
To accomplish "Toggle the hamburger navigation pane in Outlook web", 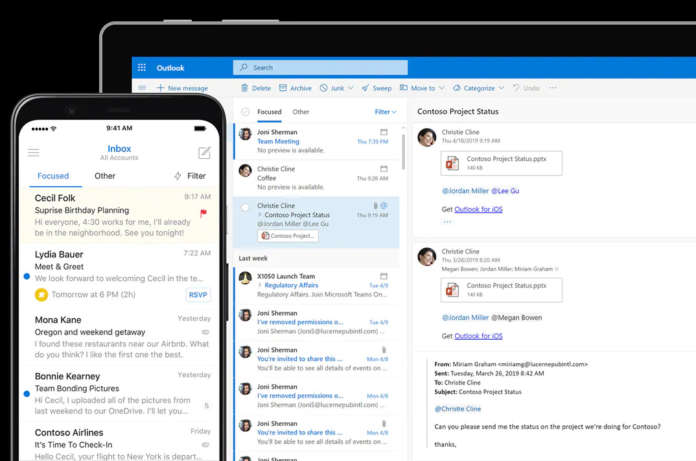I will click(x=142, y=88).
